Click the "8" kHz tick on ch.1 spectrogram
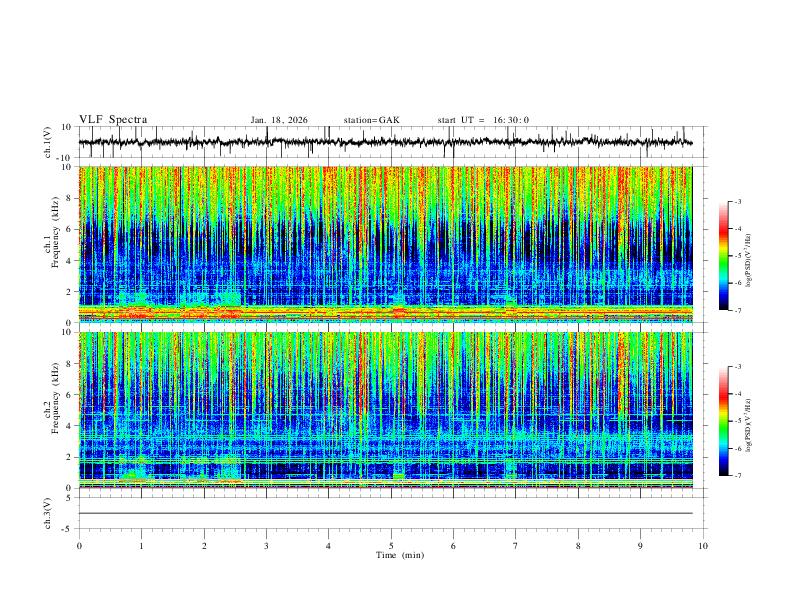 click(x=69, y=198)
